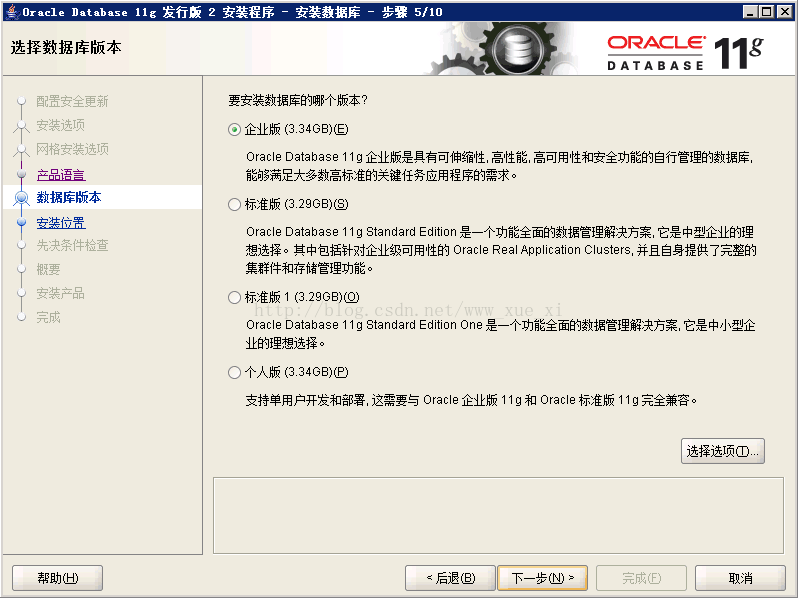798x598 pixels.
Task: Click the 选择数据库版本 page heading
Action: 66,47
